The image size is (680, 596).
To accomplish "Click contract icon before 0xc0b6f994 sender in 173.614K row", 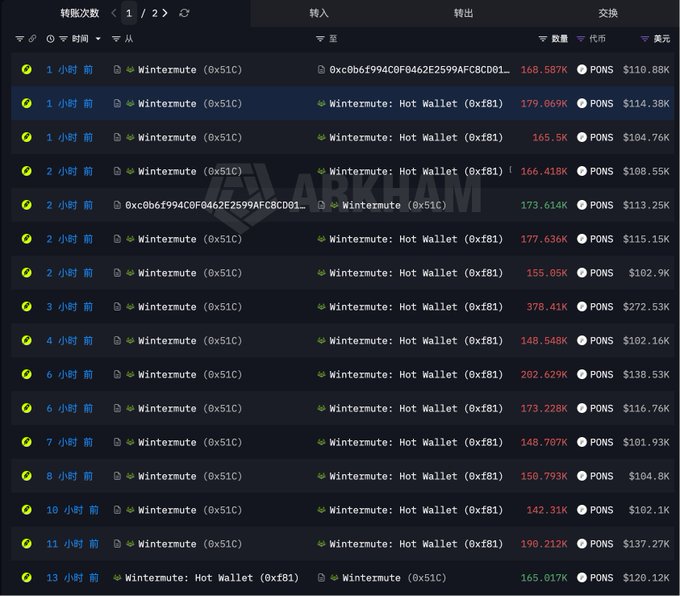I will coord(117,205).
